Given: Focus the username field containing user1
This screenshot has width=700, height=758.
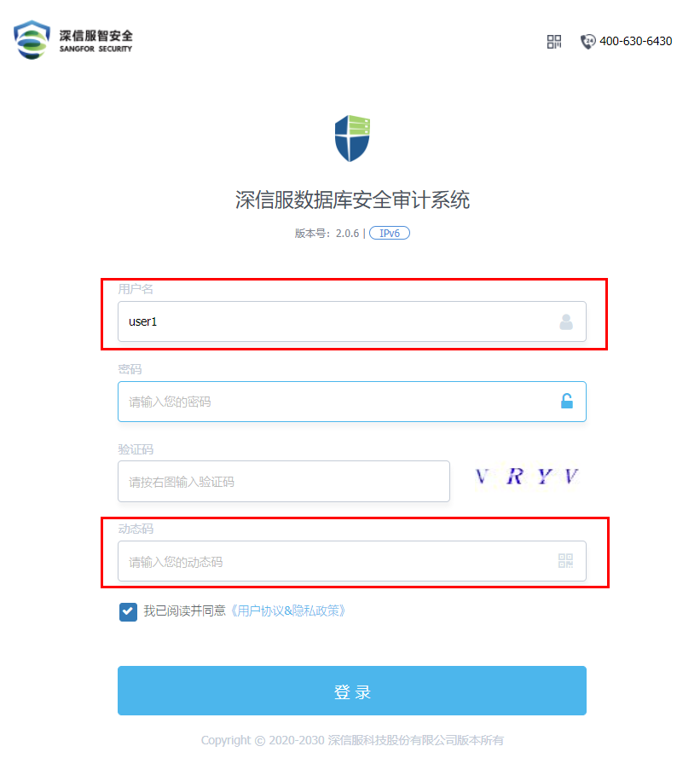Looking at the screenshot, I should (x=352, y=321).
